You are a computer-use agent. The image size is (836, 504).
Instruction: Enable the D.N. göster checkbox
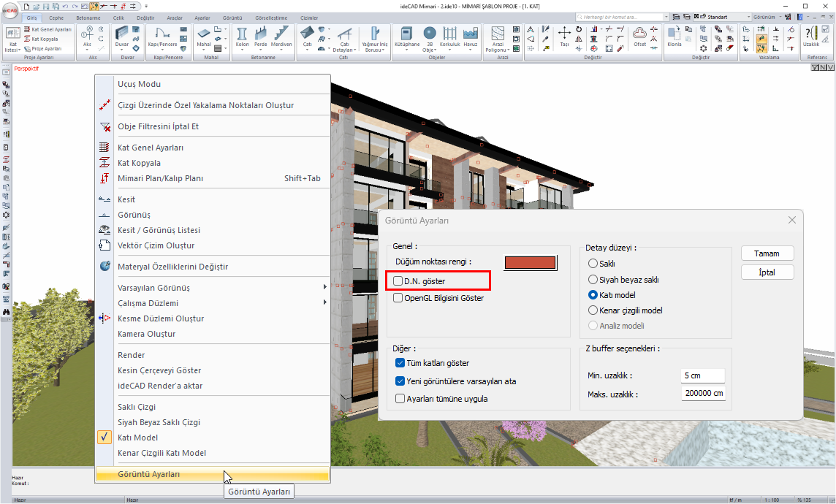coord(398,281)
